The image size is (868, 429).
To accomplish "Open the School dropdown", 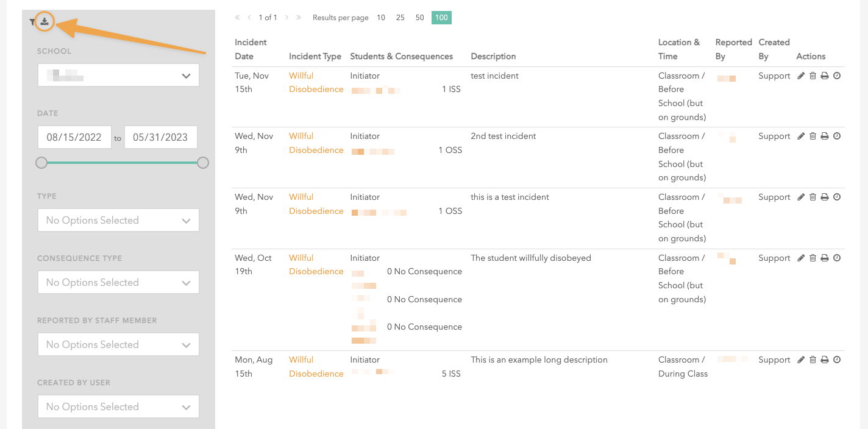I will coord(118,76).
